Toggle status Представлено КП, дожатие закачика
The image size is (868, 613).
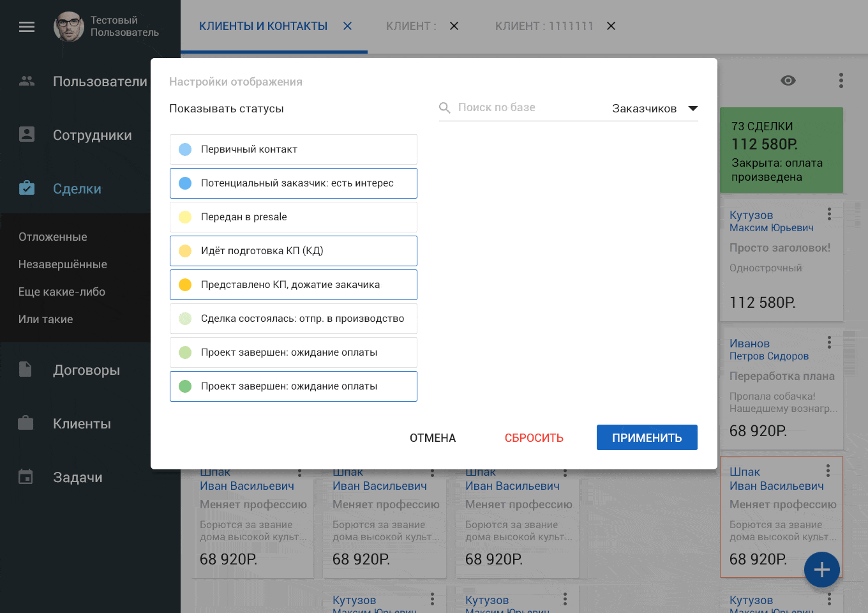[x=294, y=285]
